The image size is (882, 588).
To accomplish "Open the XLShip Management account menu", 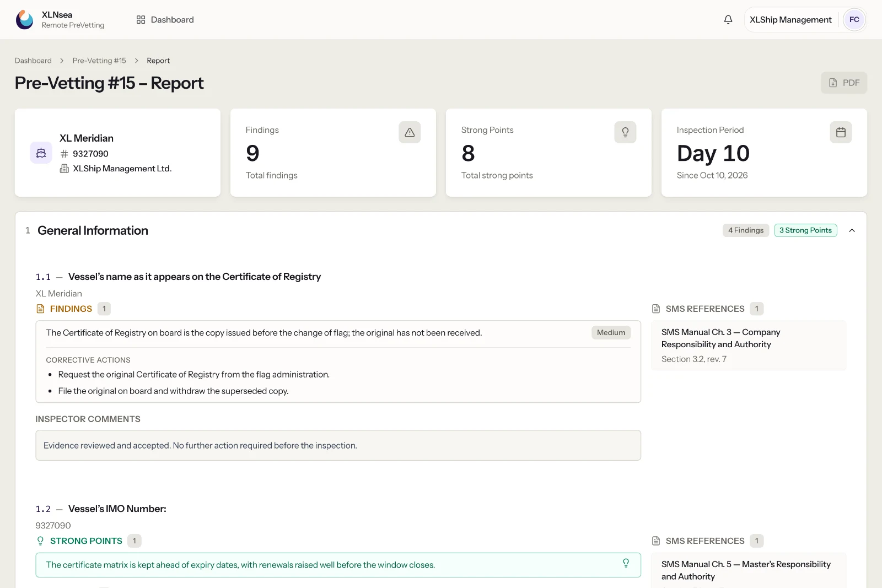I will coord(790,19).
